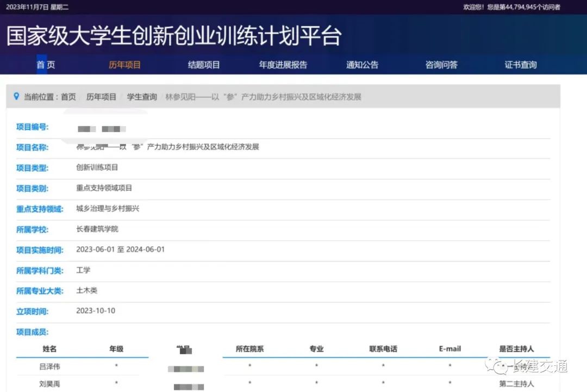Open the 首页 navigation tab

tap(46, 65)
